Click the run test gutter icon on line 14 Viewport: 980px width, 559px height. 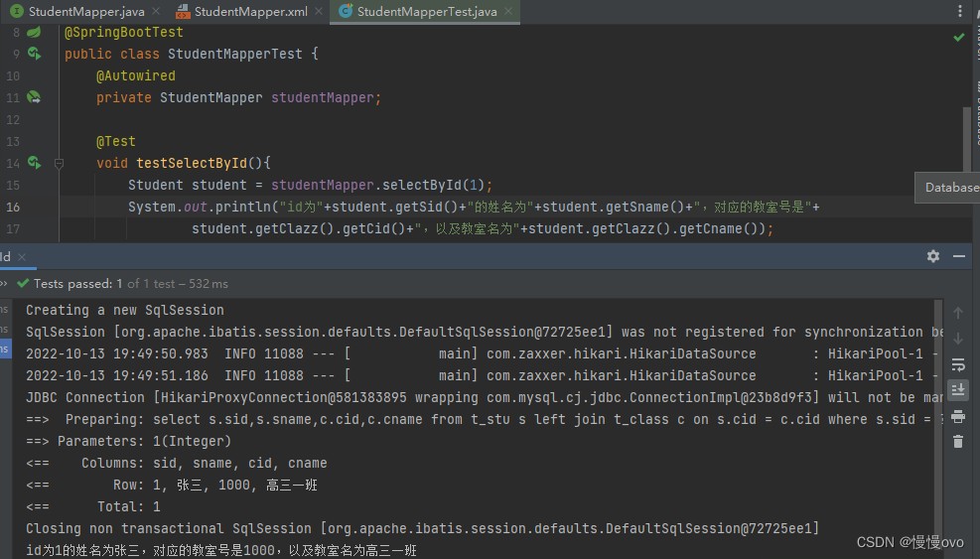point(35,163)
